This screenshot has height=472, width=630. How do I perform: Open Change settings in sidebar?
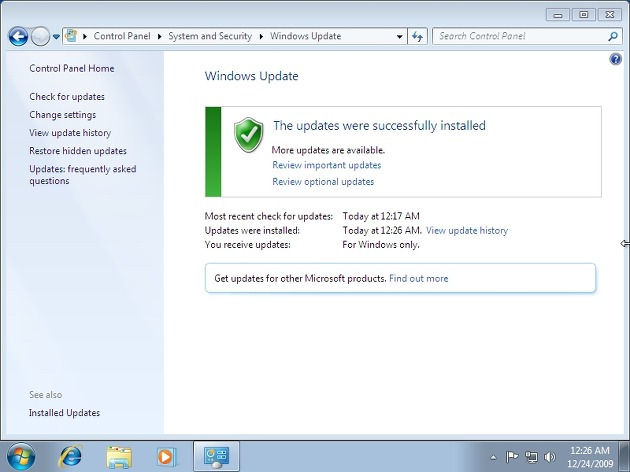click(62, 115)
